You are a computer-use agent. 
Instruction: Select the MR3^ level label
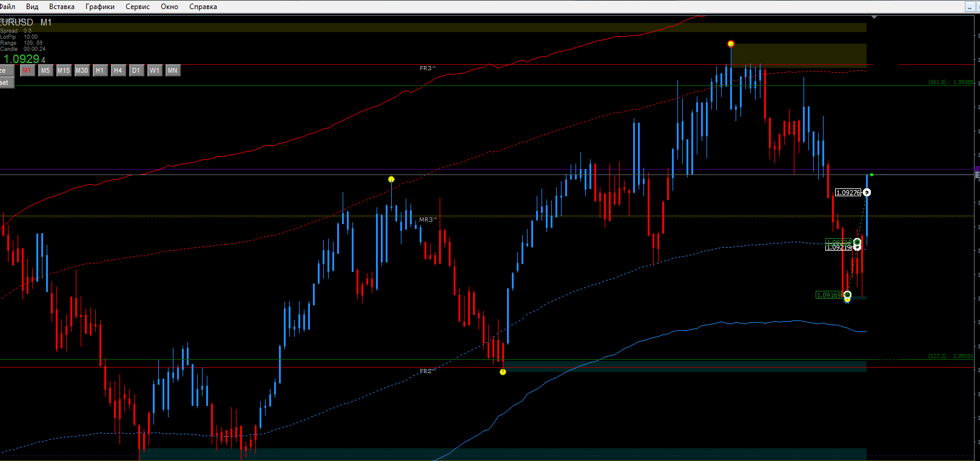(x=428, y=219)
